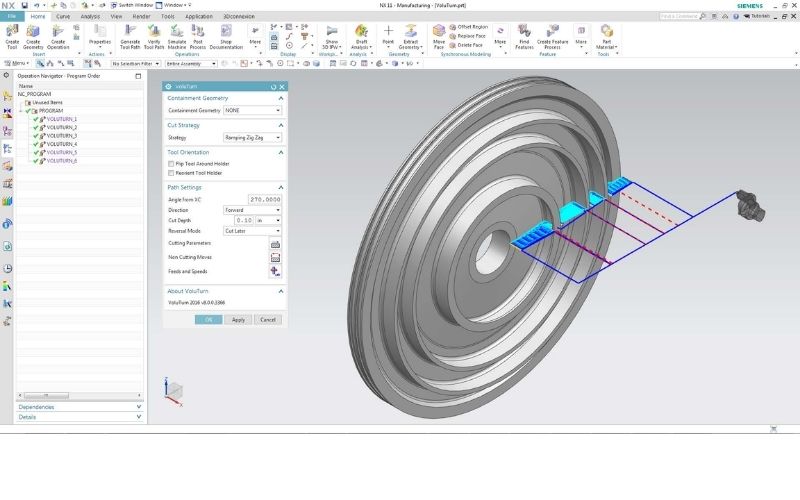Open the Feeds and Speeds button

(275, 271)
